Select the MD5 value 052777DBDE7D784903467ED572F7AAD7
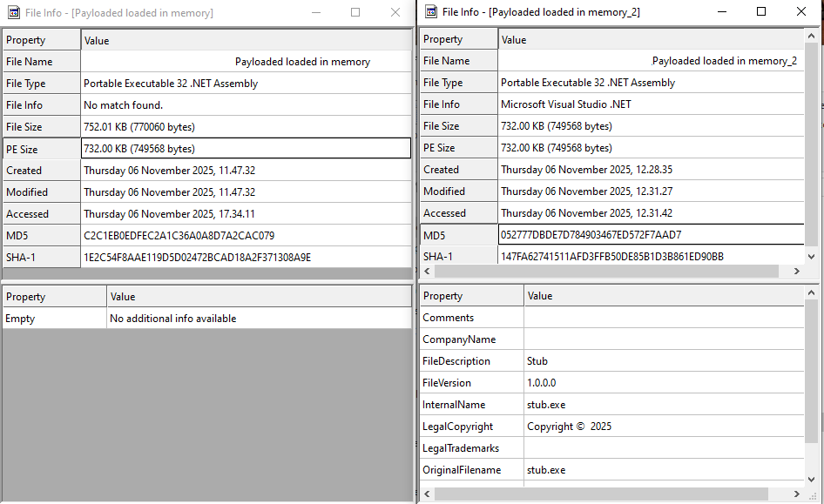This screenshot has width=824, height=504. 591,235
